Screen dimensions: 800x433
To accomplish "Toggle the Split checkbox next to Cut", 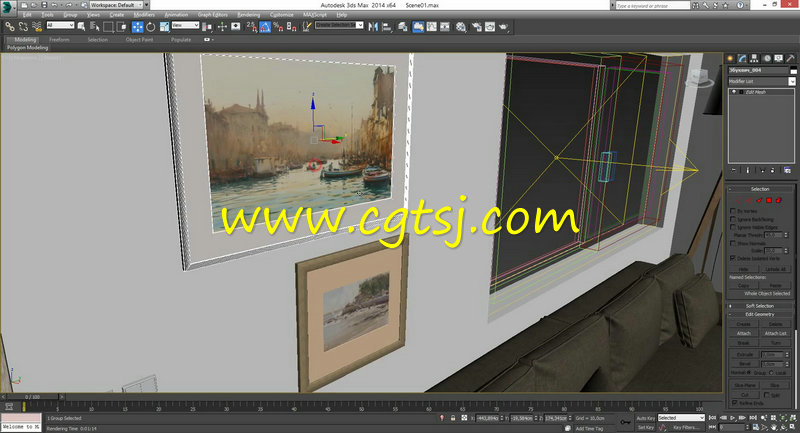I will click(x=767, y=395).
